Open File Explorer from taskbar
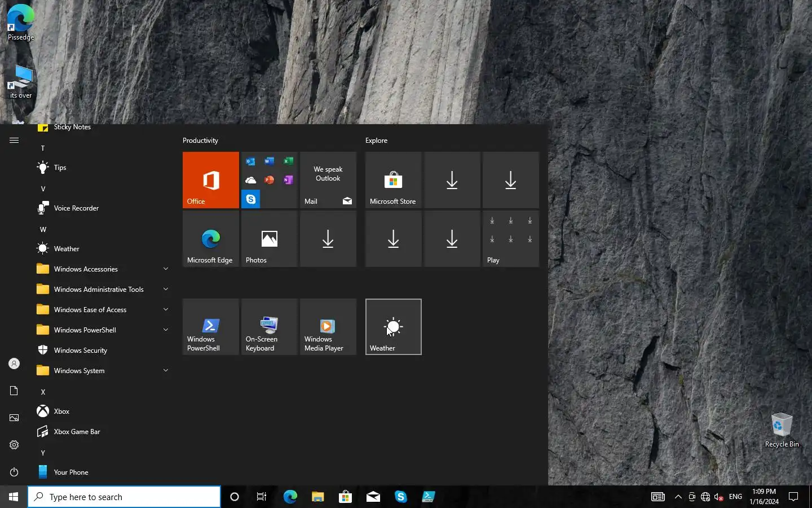The image size is (812, 508). [317, 497]
